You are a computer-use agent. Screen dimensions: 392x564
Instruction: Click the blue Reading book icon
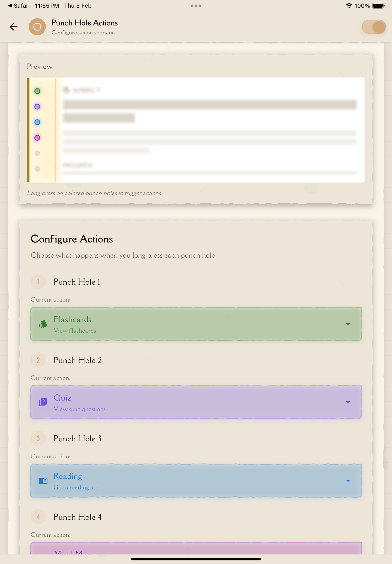(x=43, y=481)
